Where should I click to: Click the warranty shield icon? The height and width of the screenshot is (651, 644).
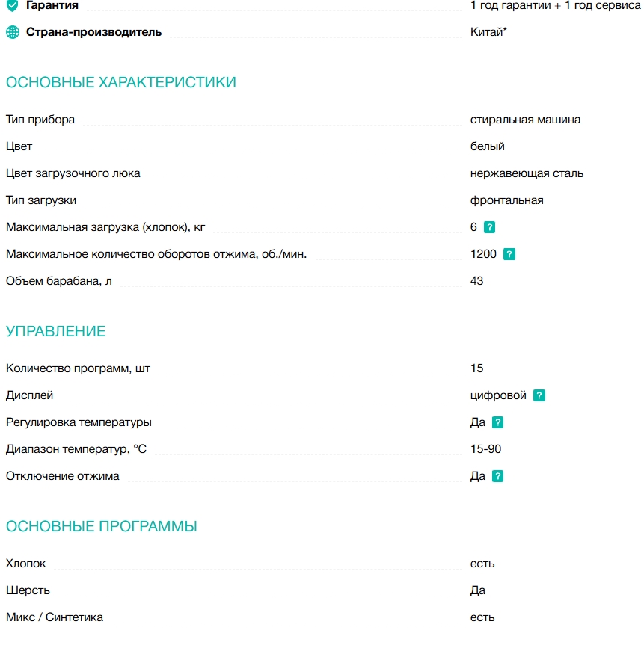pos(12,6)
